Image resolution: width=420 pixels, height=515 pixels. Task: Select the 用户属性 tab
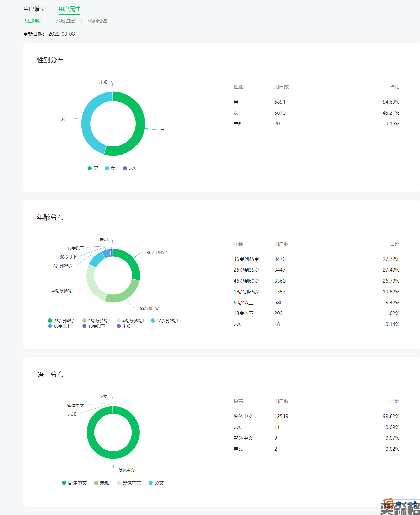(x=69, y=9)
